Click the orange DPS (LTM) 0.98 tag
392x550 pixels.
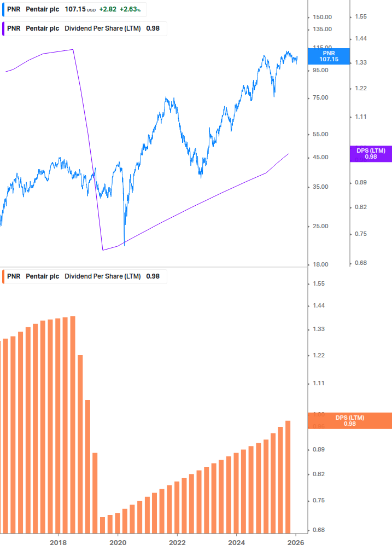349,420
